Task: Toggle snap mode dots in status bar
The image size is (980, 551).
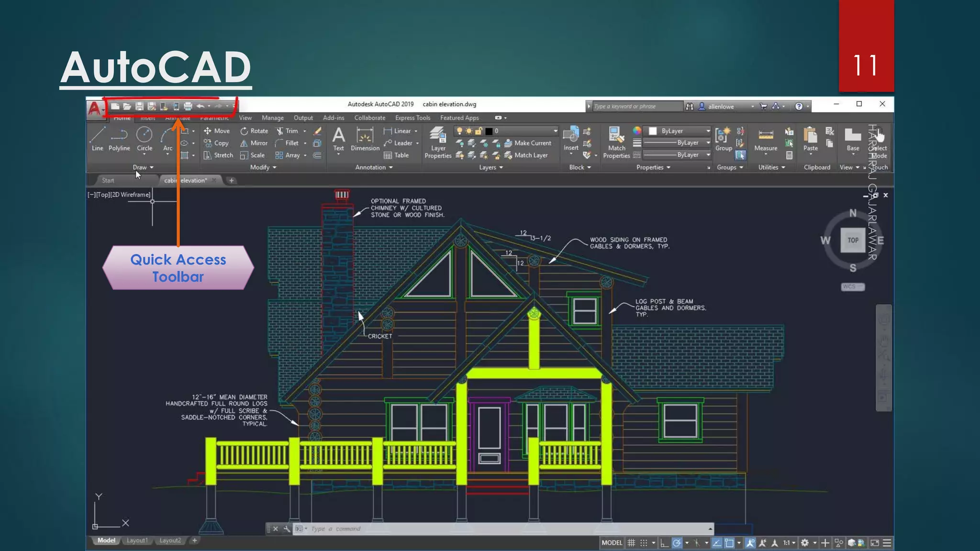Action: point(644,543)
